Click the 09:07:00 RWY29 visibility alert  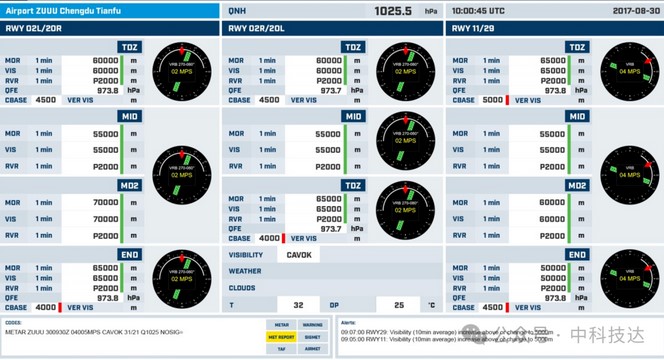click(x=447, y=332)
